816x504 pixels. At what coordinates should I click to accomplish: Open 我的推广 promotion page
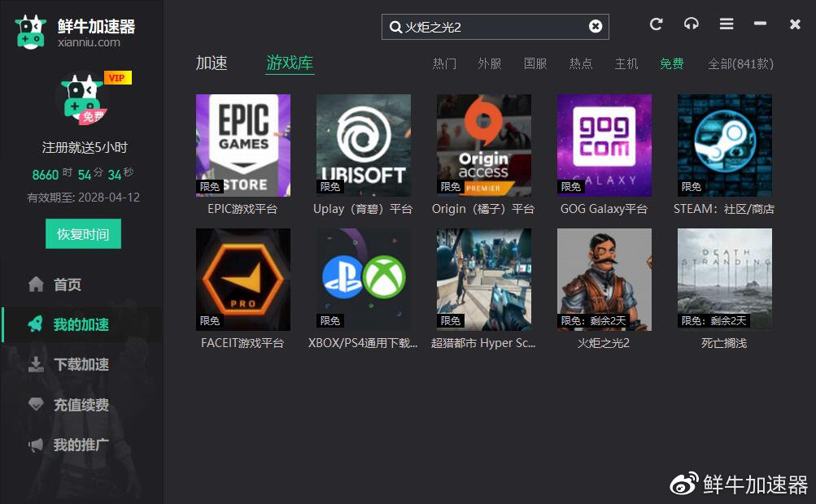pos(75,445)
